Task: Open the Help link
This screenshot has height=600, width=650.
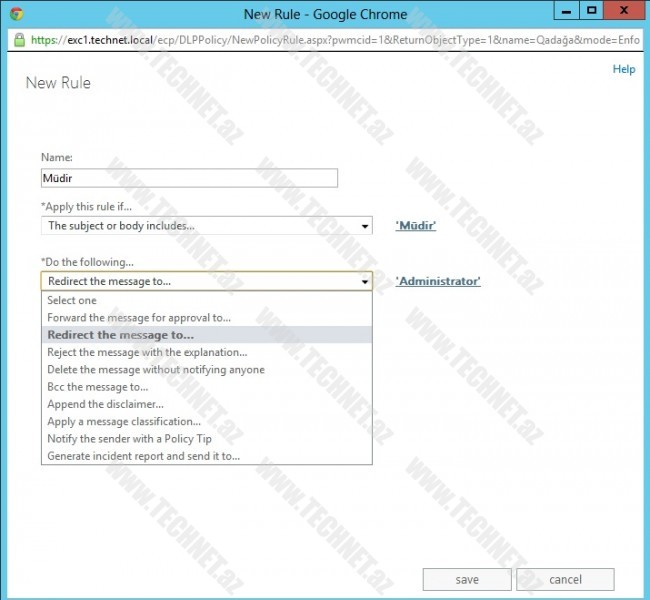Action: (x=623, y=69)
